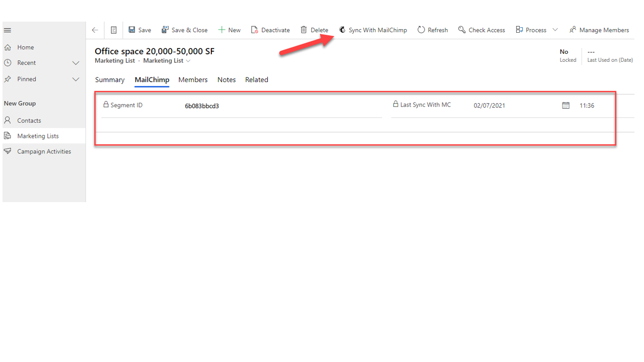
Task: Open the Marketing List form selector dropdown
Action: point(189,60)
